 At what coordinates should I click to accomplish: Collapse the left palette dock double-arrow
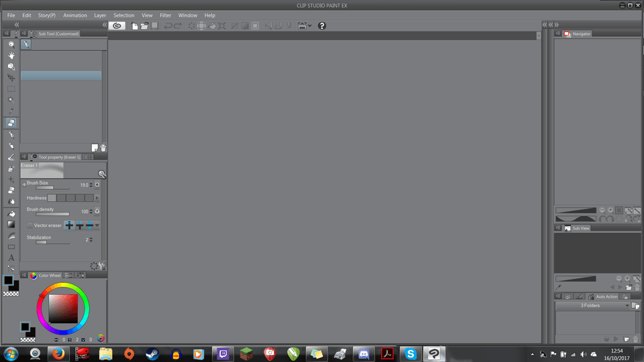16,25
